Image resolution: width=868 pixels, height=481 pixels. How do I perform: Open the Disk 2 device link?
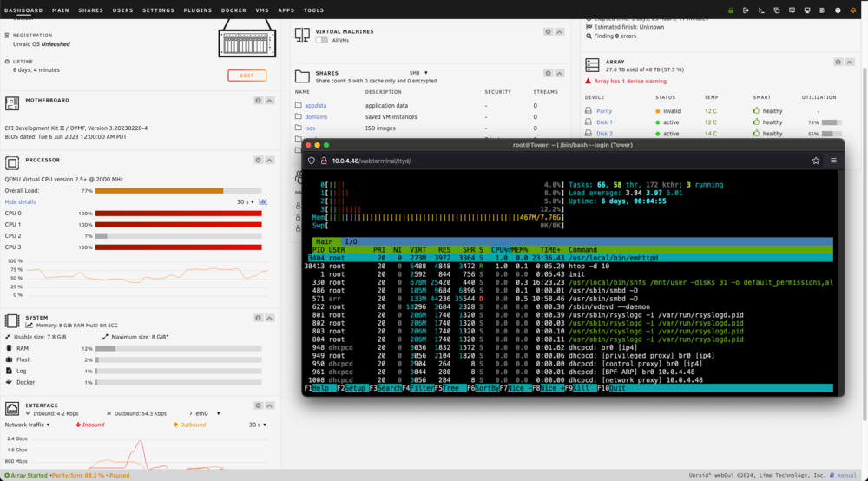pos(604,134)
